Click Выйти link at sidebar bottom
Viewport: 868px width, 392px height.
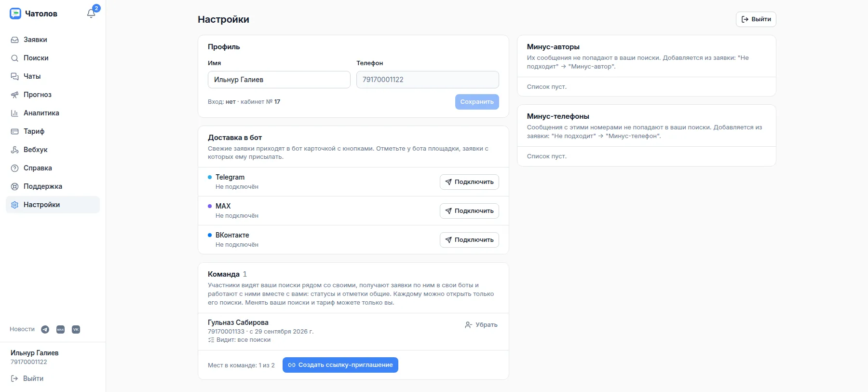pyautogui.click(x=27, y=378)
